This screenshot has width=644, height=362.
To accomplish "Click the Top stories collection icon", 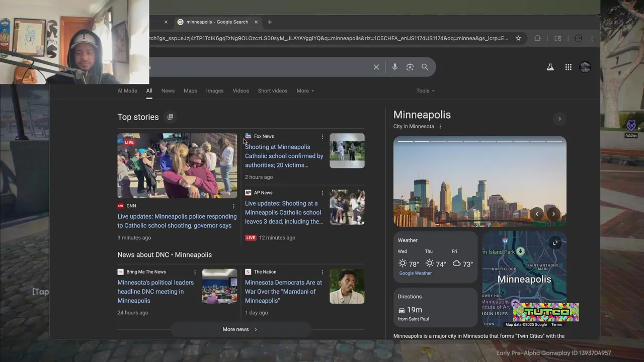I will [x=170, y=117].
